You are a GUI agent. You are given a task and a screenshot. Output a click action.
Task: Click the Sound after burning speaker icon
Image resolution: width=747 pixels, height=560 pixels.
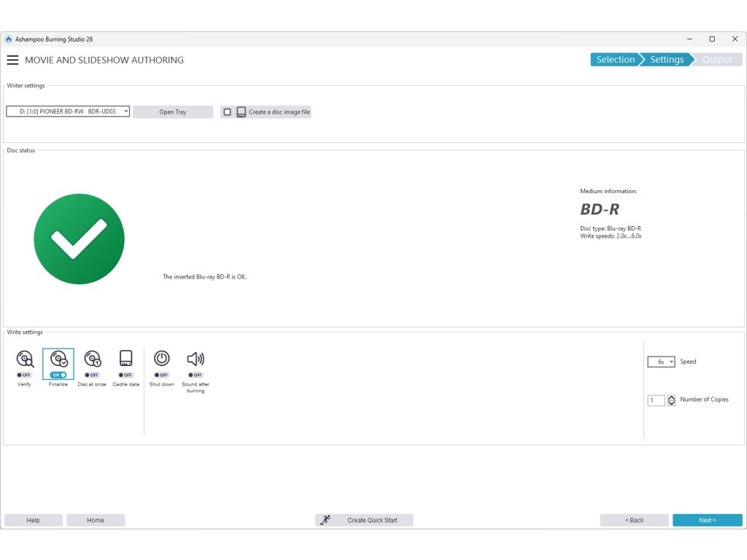[x=196, y=358]
